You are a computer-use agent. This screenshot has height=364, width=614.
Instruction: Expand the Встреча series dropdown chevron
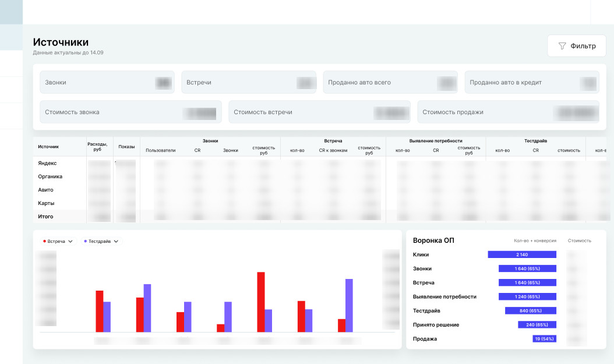[70, 242]
